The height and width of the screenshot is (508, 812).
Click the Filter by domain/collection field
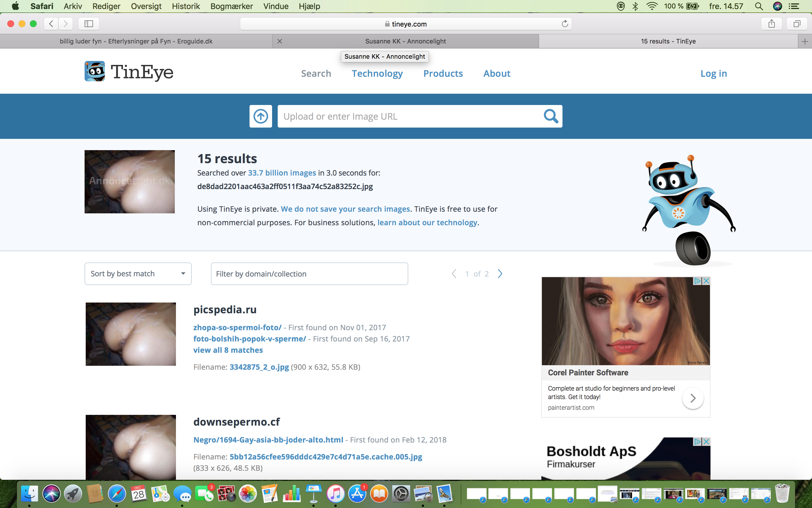pyautogui.click(x=309, y=274)
